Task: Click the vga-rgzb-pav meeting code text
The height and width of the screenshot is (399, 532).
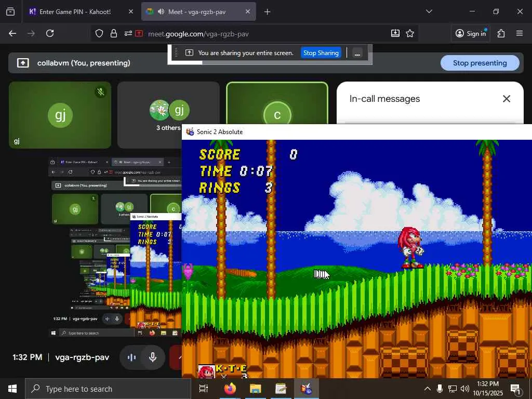Action: click(x=82, y=357)
